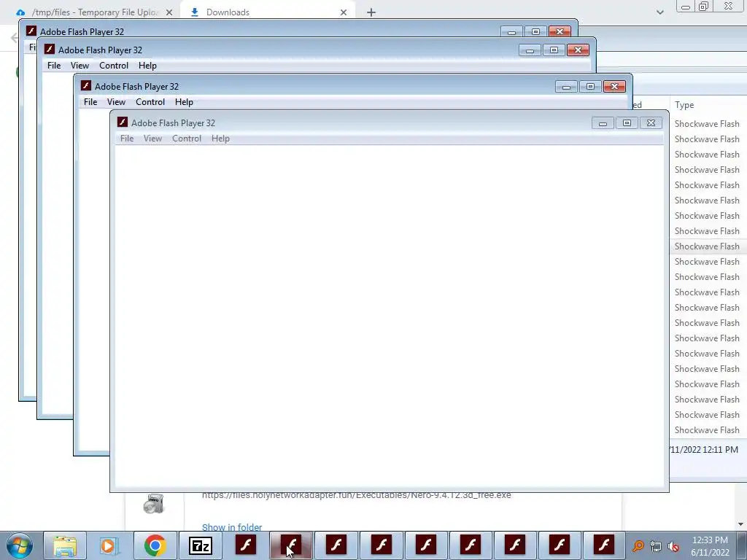Open the Nero-9.4.12.3d_free.exe download URL
This screenshot has height=560, width=747.
[x=356, y=496]
